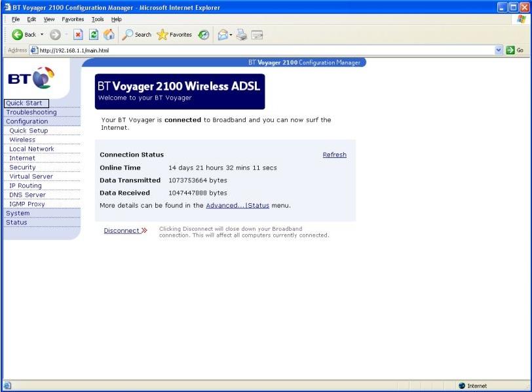This screenshot has width=532, height=392.
Task: Click the Back arrow icon
Action: 17,35
